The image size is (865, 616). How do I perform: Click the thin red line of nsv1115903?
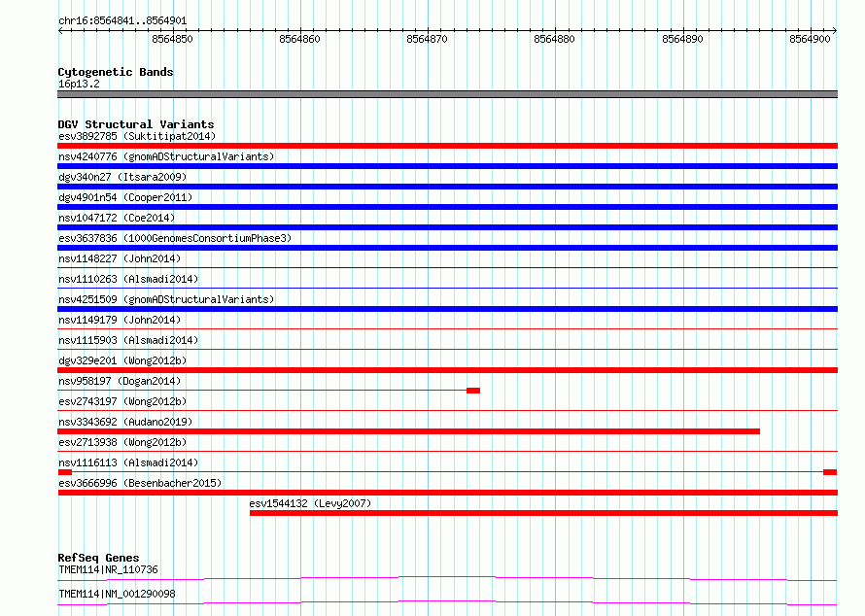[447, 350]
